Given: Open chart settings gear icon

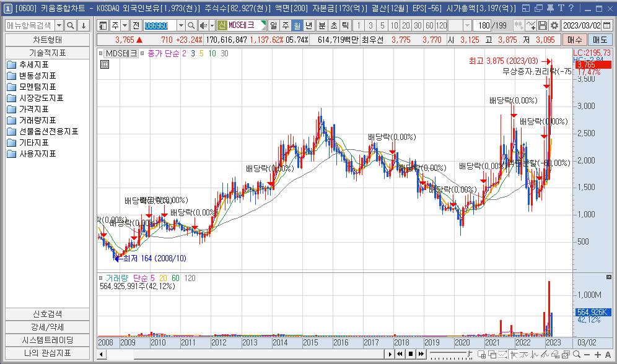Looking at the screenshot, I should click(554, 26).
